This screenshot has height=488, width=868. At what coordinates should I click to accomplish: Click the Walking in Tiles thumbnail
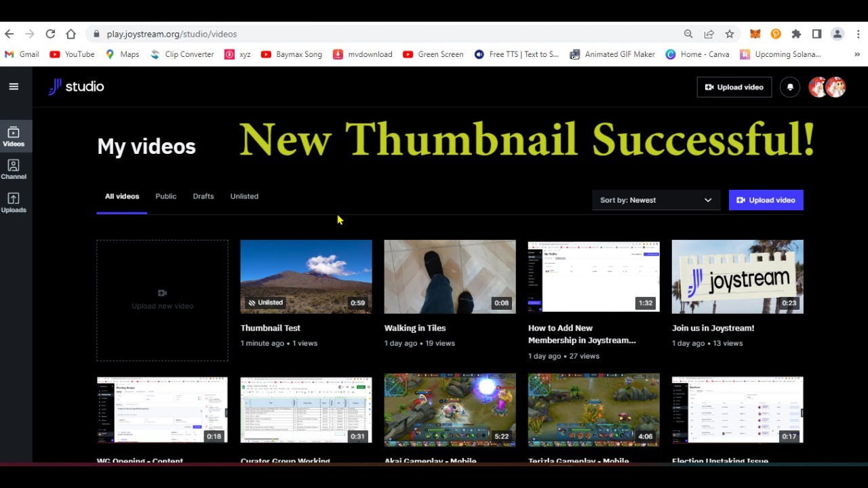coord(450,277)
